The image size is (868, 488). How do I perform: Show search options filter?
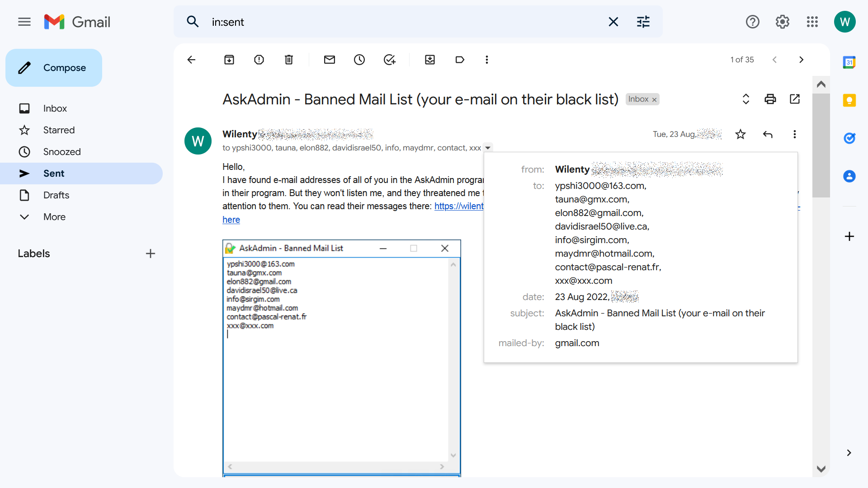point(643,22)
